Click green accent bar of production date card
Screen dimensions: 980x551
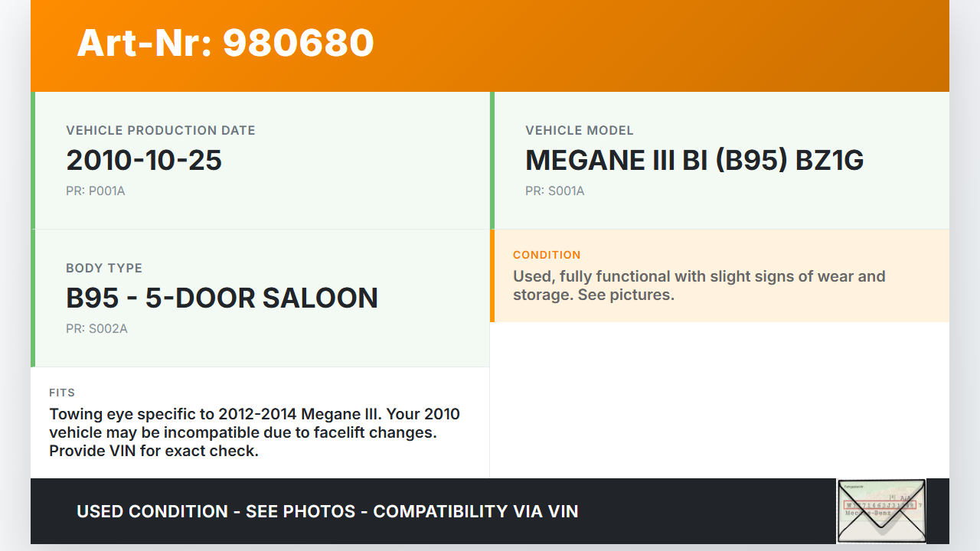tap(33, 161)
